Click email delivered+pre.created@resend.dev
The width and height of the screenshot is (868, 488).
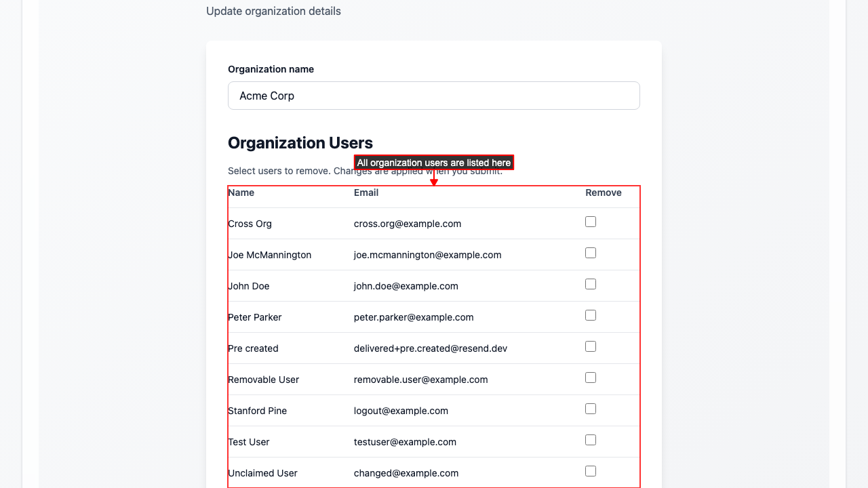[431, 348]
